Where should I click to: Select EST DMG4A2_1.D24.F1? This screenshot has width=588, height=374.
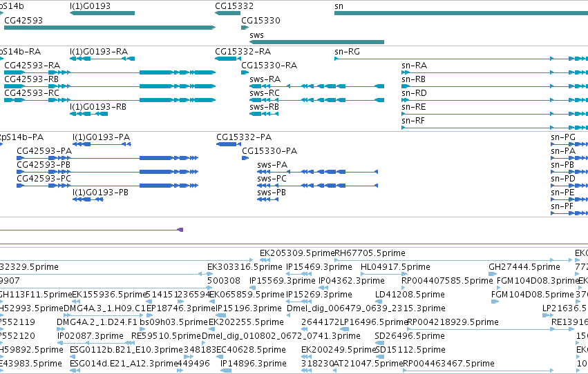pos(97,322)
